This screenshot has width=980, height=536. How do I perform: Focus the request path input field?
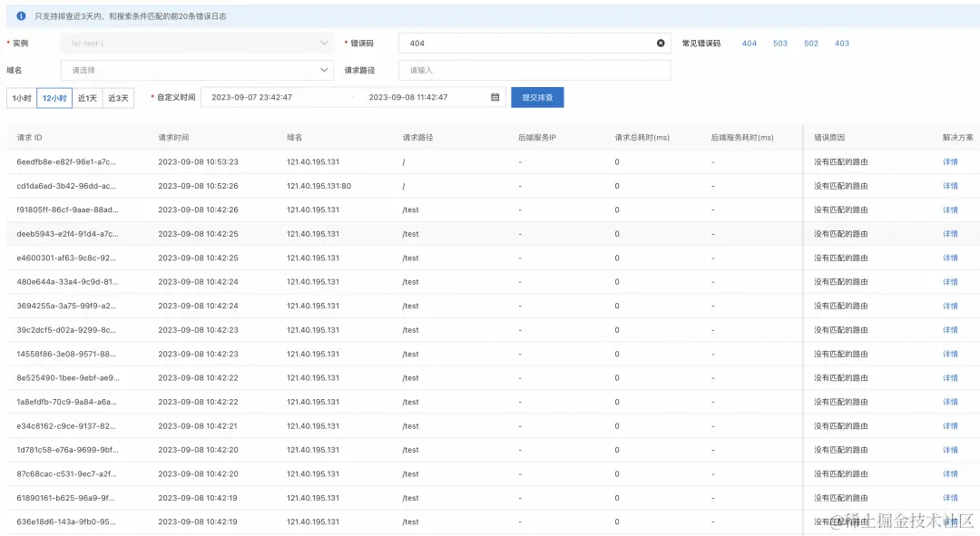point(534,70)
